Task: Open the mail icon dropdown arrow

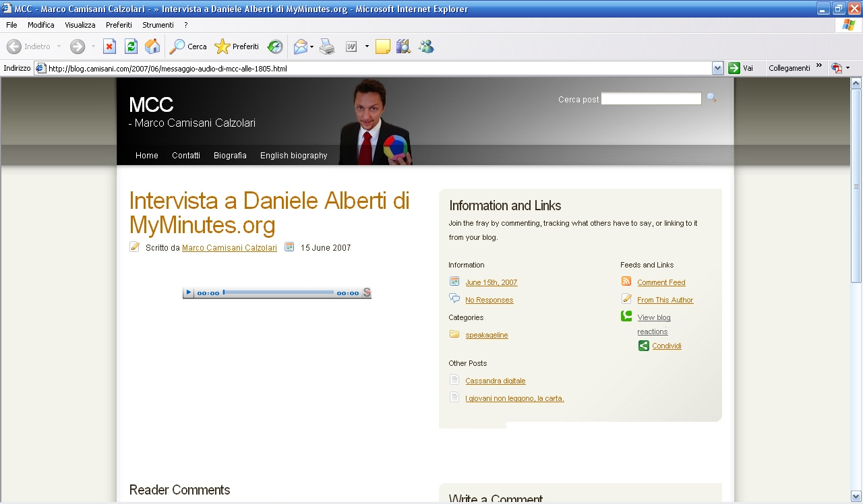Action: 311,46
